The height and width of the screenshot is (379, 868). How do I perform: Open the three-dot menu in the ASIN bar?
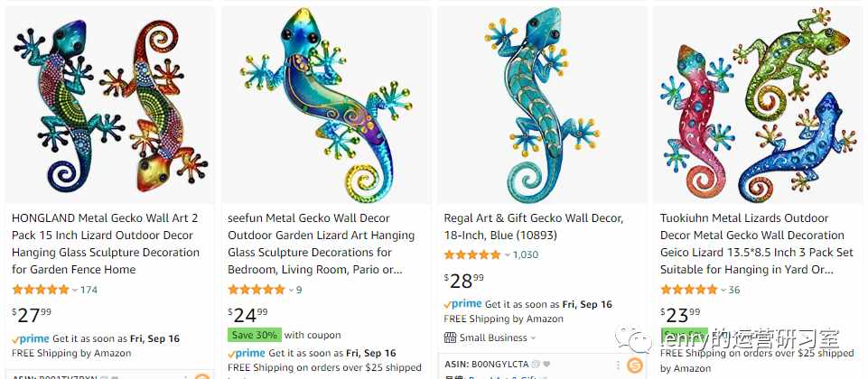tap(619, 365)
